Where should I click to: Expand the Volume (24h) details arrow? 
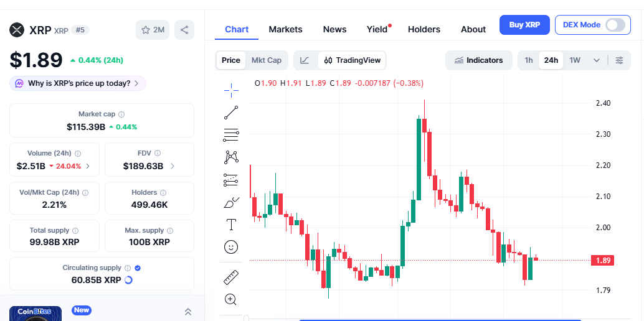click(88, 166)
